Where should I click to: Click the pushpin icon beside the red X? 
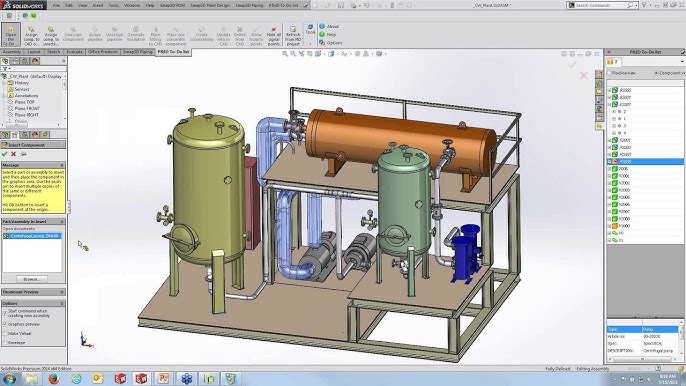(24, 154)
